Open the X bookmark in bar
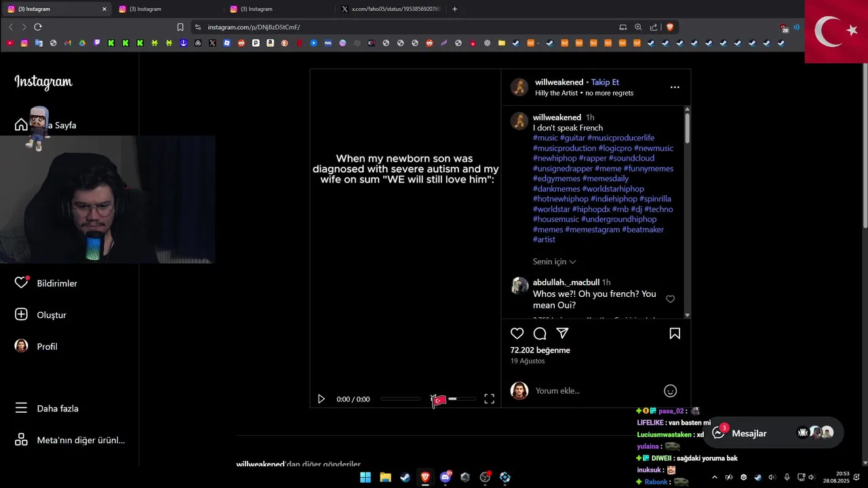868x488 pixels. click(x=212, y=43)
